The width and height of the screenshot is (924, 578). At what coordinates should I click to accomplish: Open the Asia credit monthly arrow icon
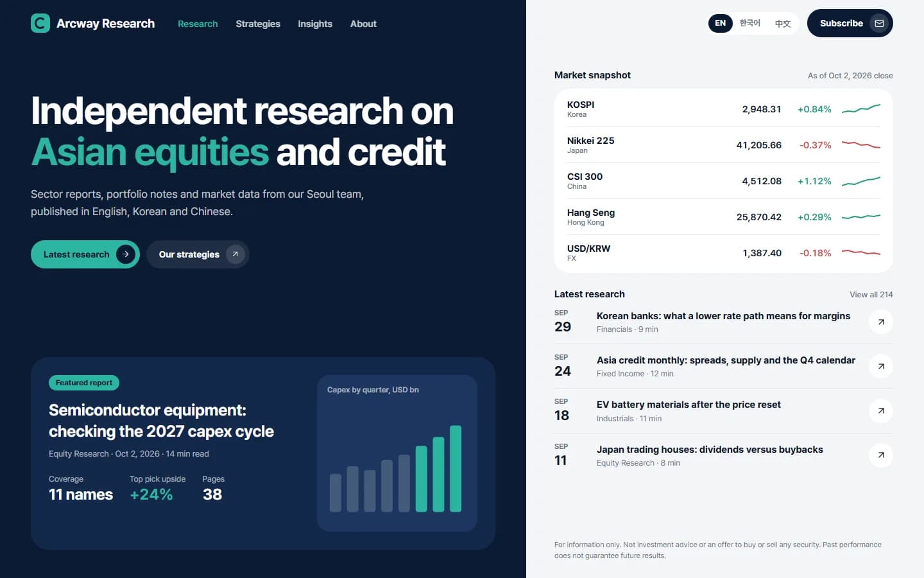tap(881, 366)
